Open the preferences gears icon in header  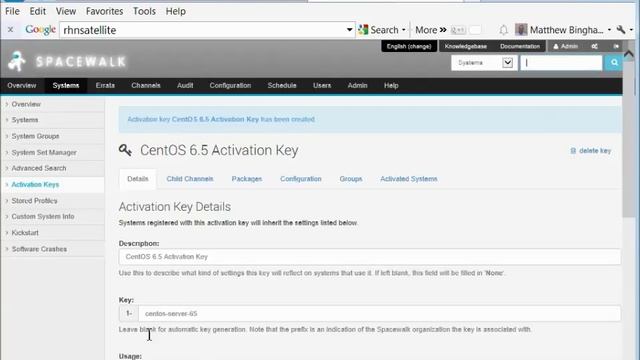coord(595,46)
